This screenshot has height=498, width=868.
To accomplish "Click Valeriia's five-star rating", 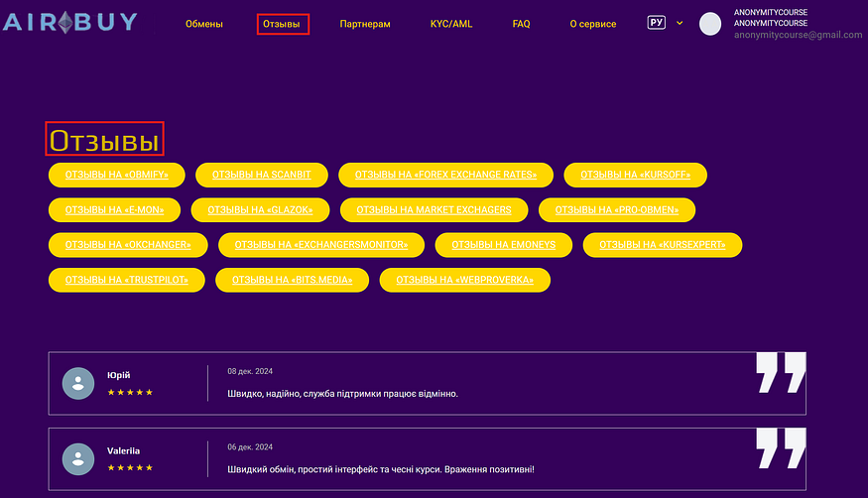I will (x=130, y=467).
